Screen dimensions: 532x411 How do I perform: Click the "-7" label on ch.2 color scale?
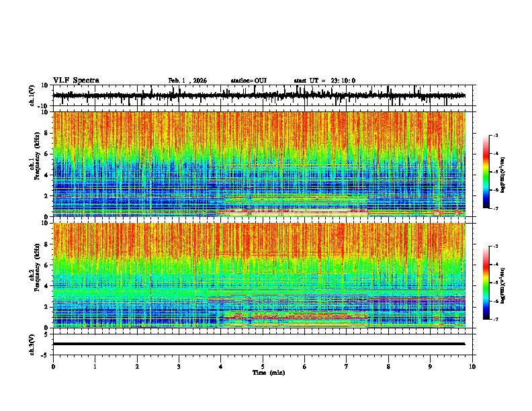click(496, 319)
